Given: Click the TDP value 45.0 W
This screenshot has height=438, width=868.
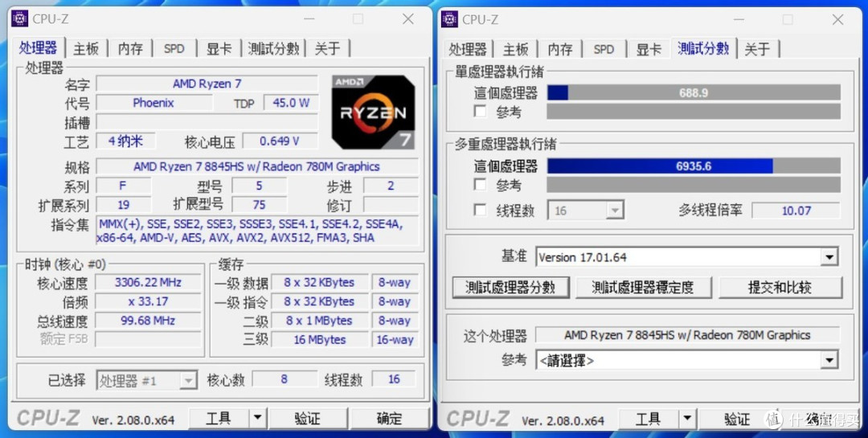Looking at the screenshot, I should [291, 102].
